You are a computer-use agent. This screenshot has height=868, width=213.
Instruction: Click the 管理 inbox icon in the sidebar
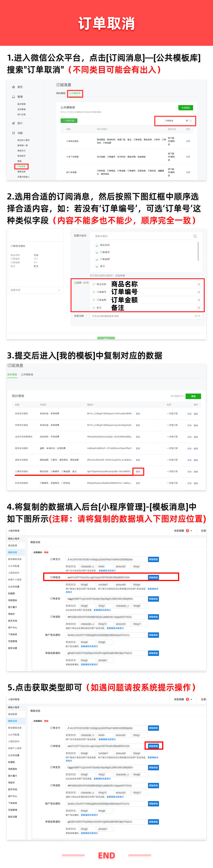(13, 97)
